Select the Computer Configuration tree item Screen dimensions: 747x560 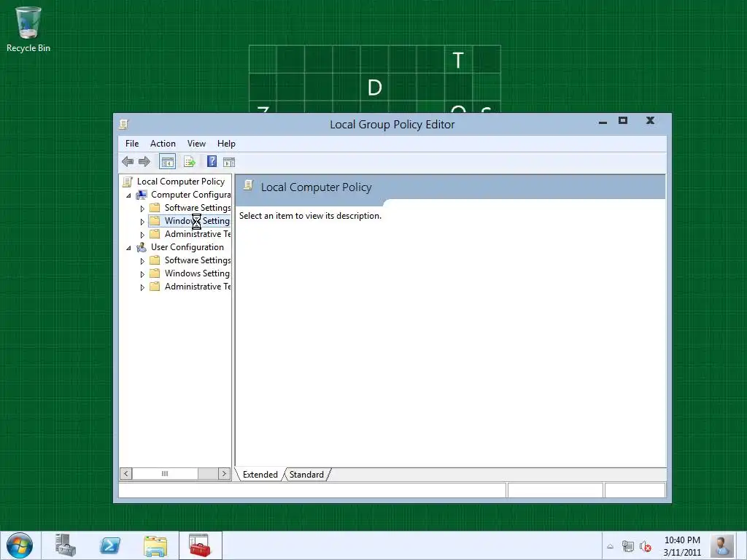(x=190, y=195)
